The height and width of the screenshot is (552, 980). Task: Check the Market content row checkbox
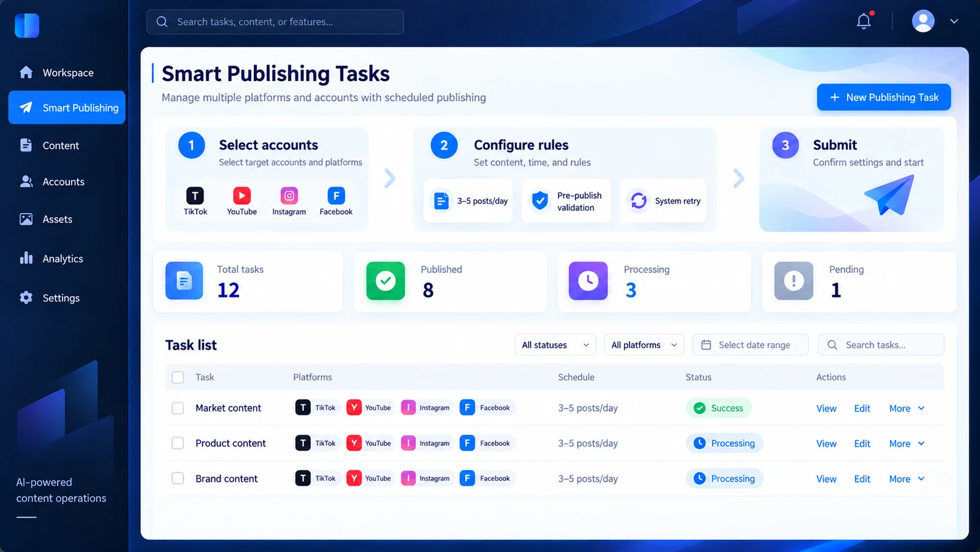178,408
